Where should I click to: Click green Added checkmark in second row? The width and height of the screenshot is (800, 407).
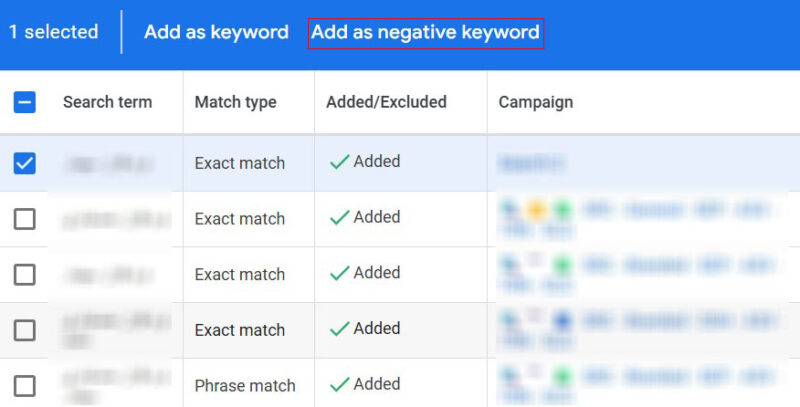(340, 218)
